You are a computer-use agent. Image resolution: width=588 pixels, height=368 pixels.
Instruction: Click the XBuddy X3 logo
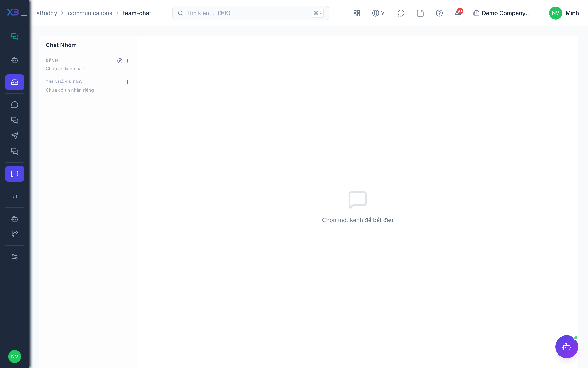13,12
